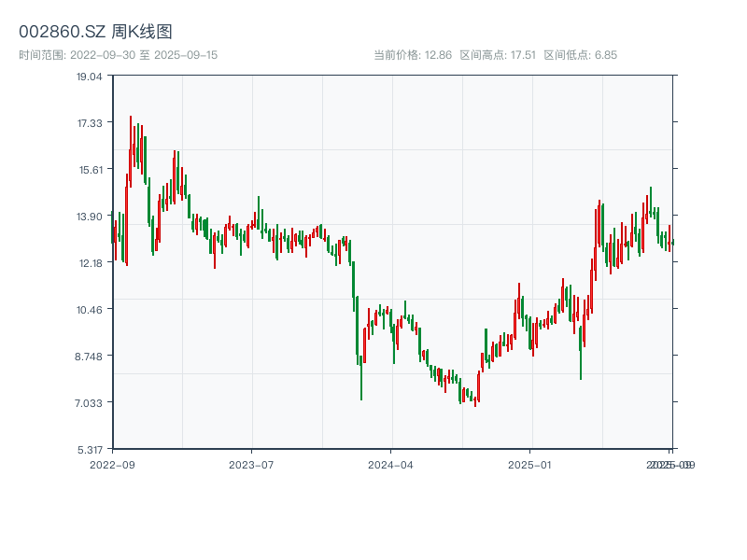This screenshot has height=560, width=747.
Task: Click the 区间低点 6.85 label
Action: [580, 55]
